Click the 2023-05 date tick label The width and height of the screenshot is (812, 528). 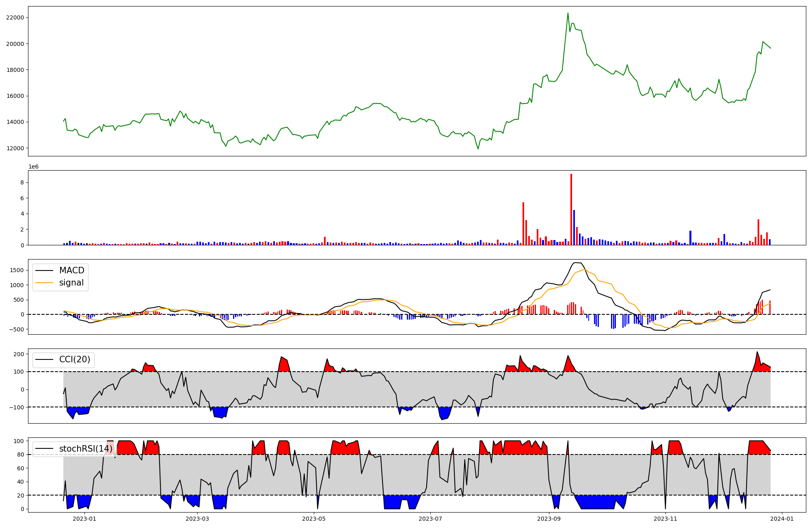[x=314, y=519]
